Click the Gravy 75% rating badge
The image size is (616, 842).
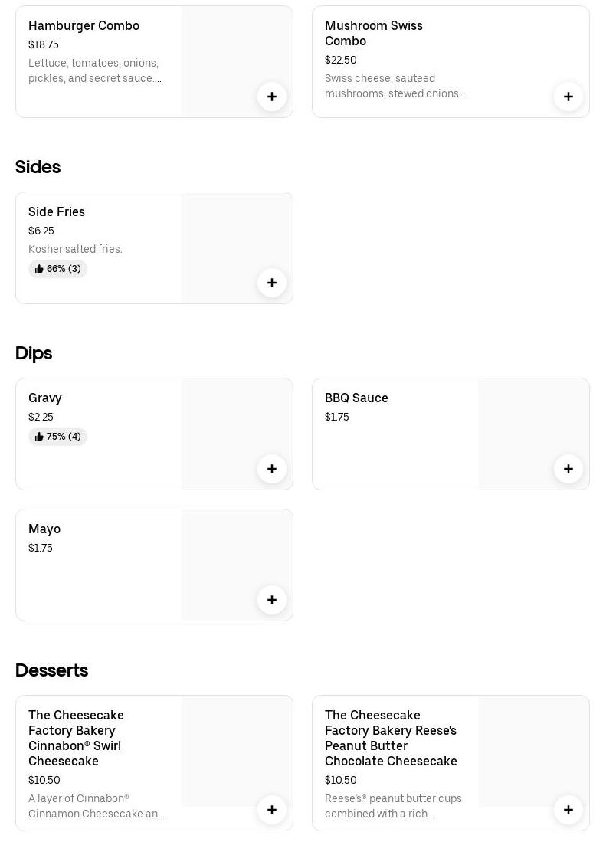(x=57, y=437)
